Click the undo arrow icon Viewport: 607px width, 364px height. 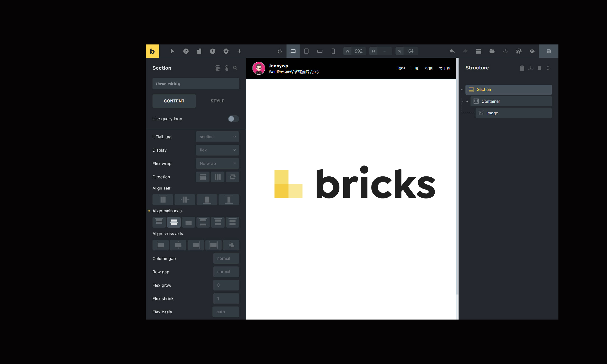452,51
